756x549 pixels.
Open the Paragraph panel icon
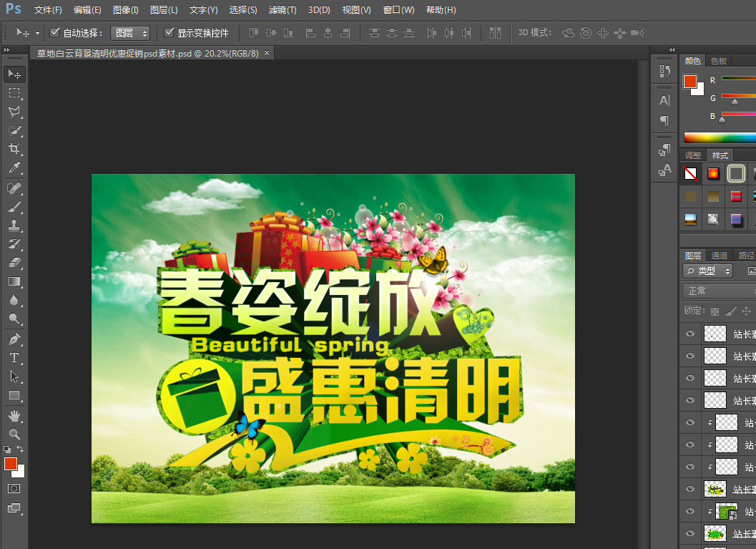point(665,120)
